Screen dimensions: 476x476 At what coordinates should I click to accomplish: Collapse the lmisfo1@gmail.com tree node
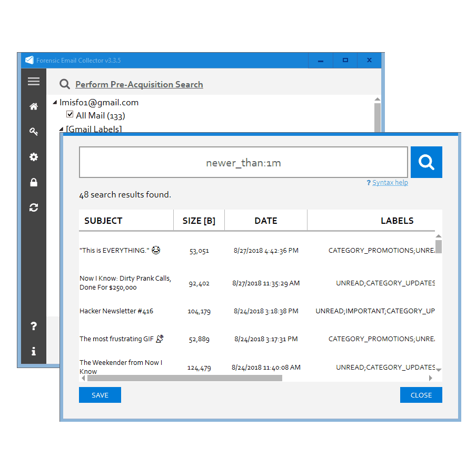(x=55, y=103)
